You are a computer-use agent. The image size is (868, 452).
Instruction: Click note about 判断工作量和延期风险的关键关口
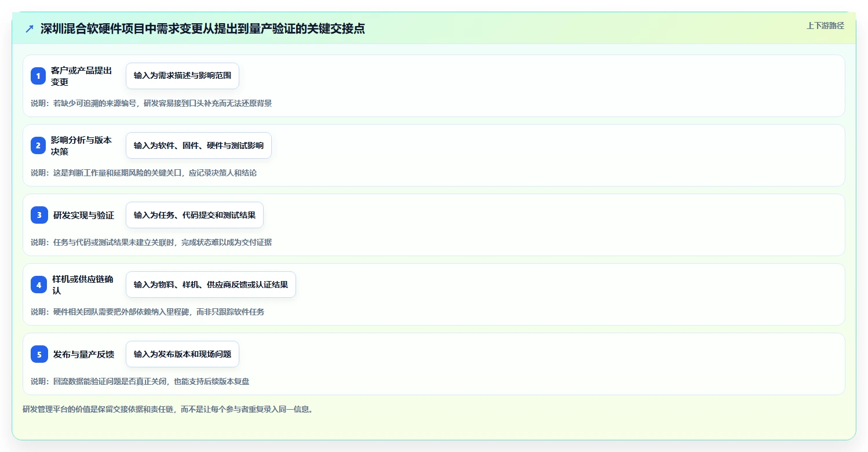pyautogui.click(x=144, y=173)
